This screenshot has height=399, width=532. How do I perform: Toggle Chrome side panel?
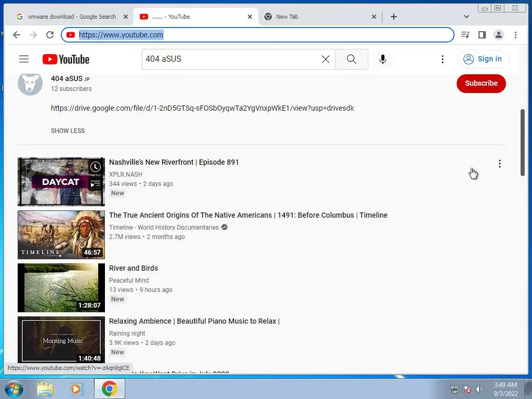click(x=482, y=35)
